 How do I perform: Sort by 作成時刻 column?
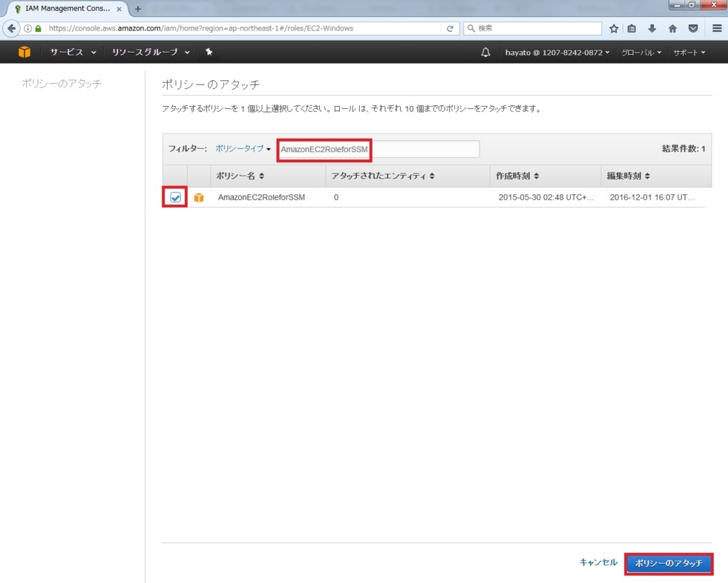(x=518, y=176)
